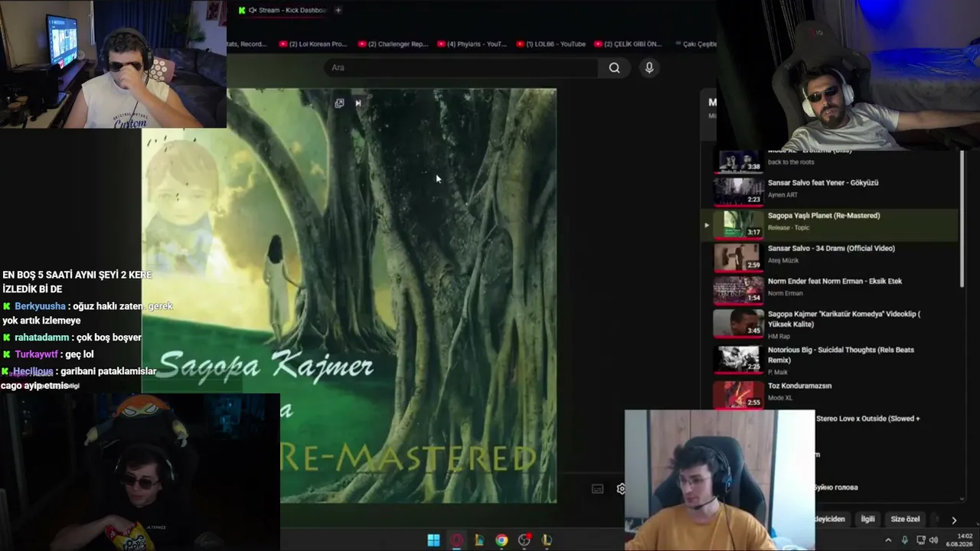Click Turkaywtf's username in chat
The image size is (980, 551).
click(36, 354)
